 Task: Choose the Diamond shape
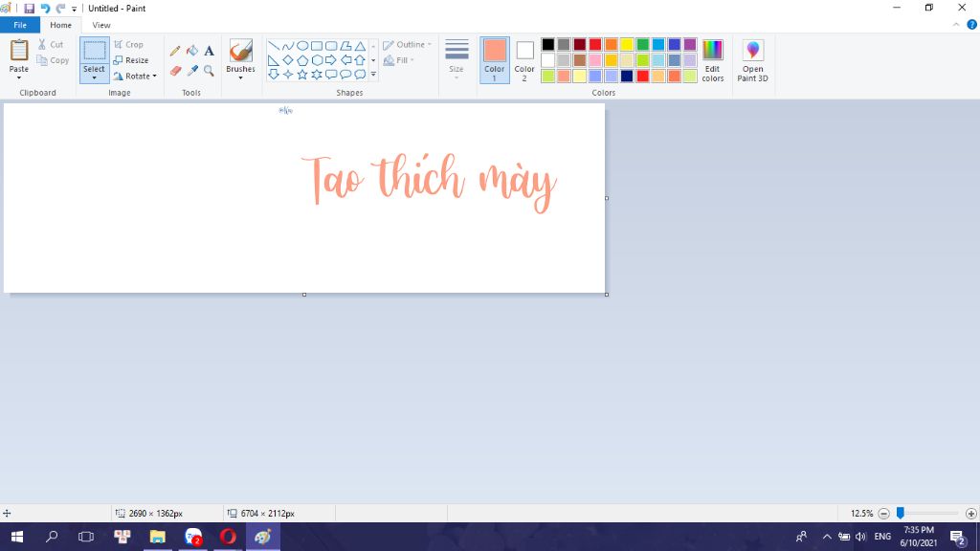click(288, 60)
